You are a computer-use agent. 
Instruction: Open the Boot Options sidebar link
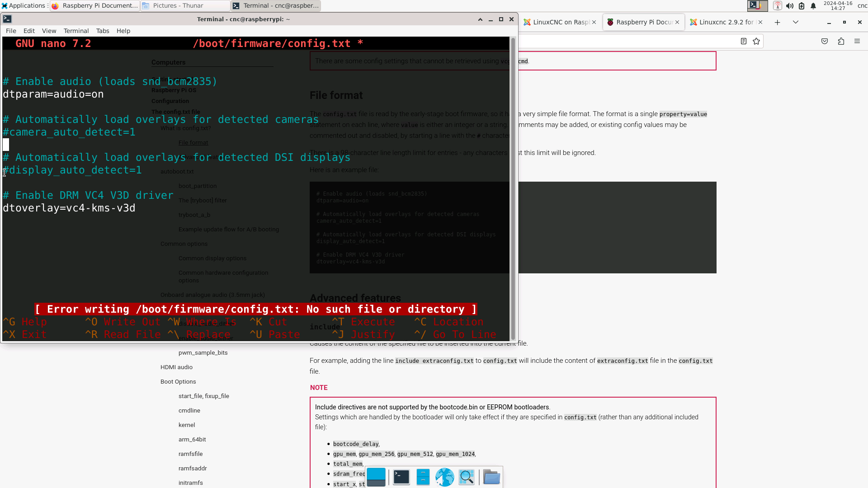[x=178, y=382]
